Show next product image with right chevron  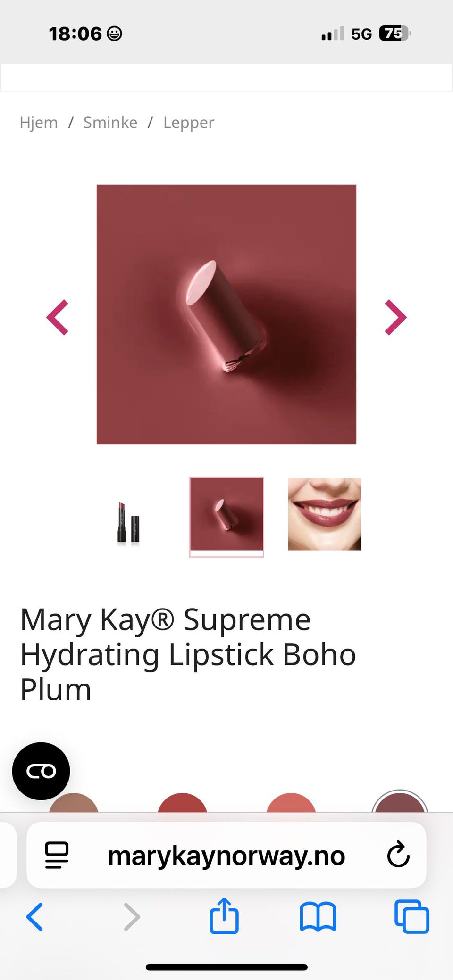(x=395, y=317)
